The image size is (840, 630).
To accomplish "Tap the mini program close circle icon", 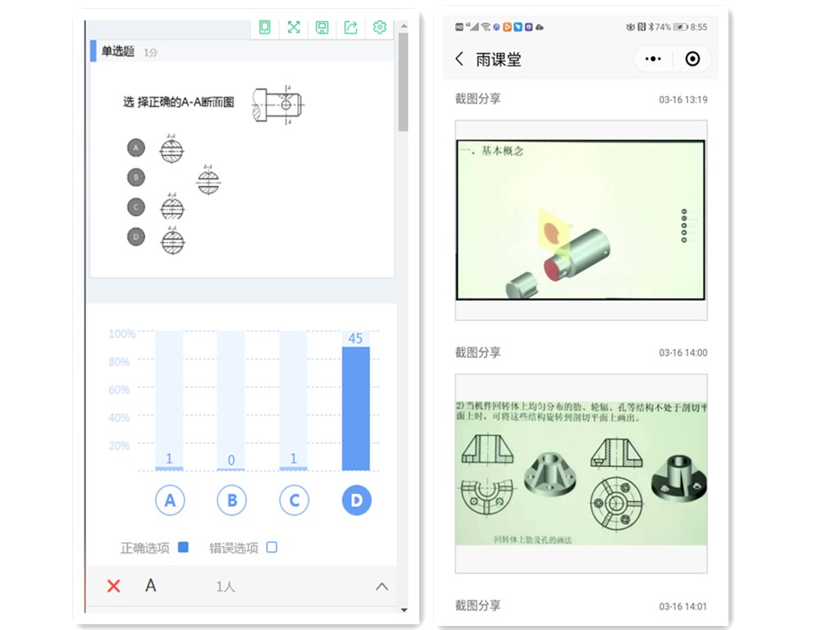I will pyautogui.click(x=692, y=59).
